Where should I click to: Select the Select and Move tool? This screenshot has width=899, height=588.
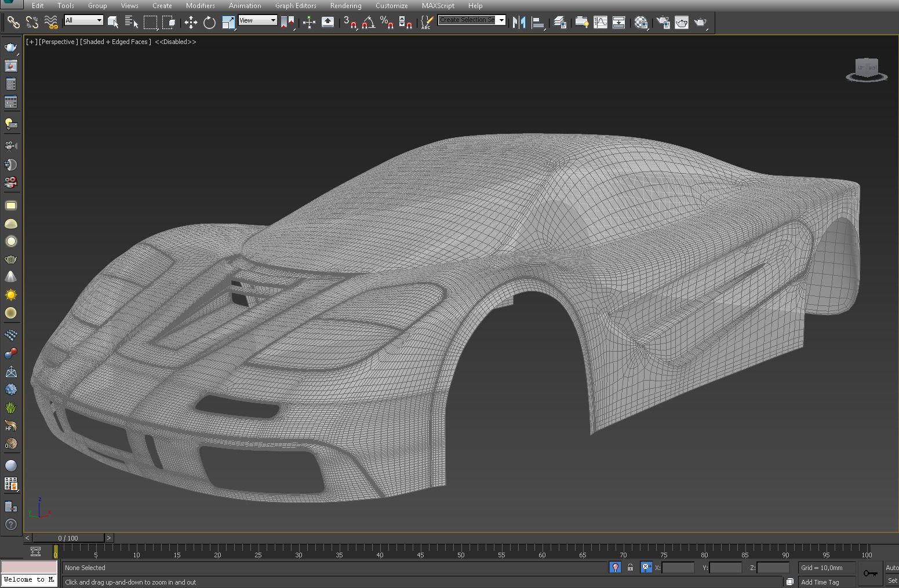point(191,23)
